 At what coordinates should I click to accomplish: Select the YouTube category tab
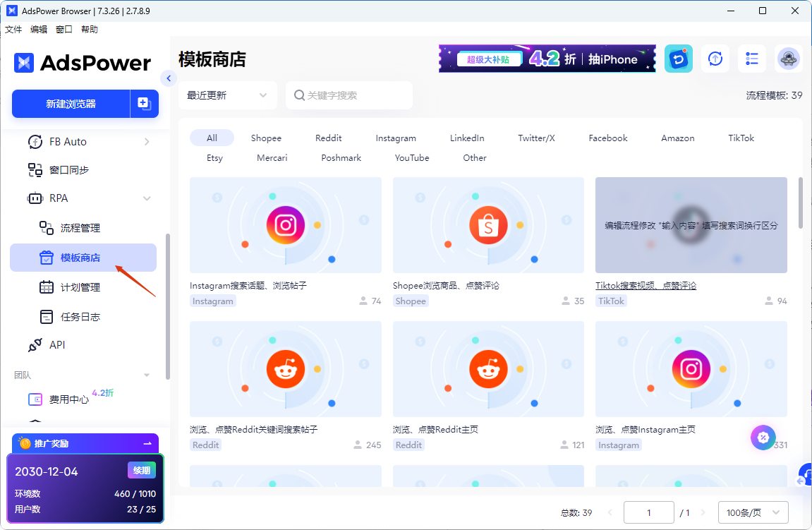pyautogui.click(x=412, y=157)
